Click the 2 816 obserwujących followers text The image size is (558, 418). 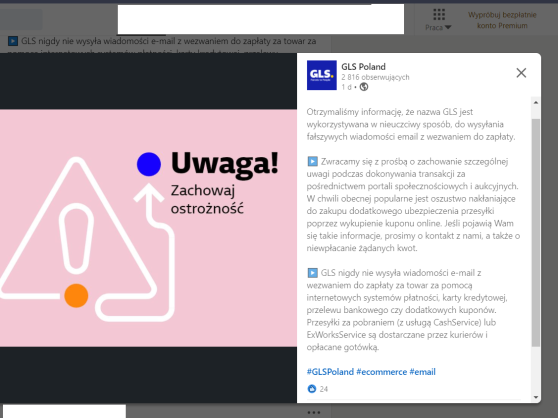tap(375, 77)
